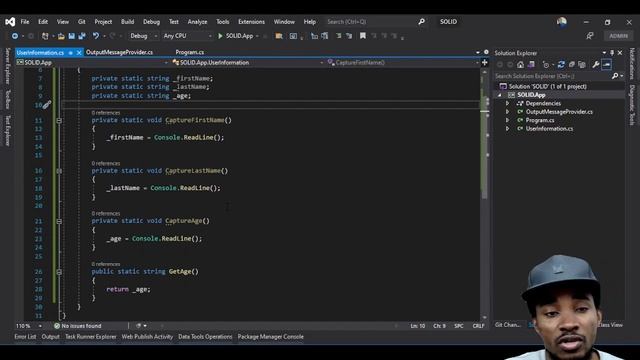Viewport: 640px width, 360px height.
Task: Click the Sync with Active Document icon
Action: 561,64
